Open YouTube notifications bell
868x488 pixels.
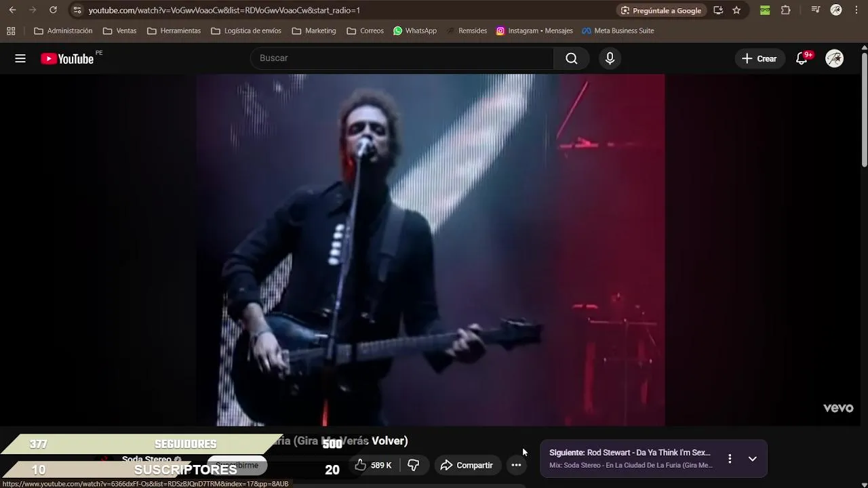click(802, 58)
